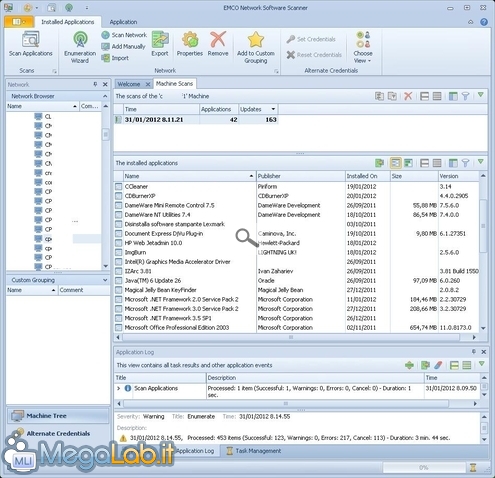
Task: Click the progress bar showing 0%
Action: (x=424, y=468)
